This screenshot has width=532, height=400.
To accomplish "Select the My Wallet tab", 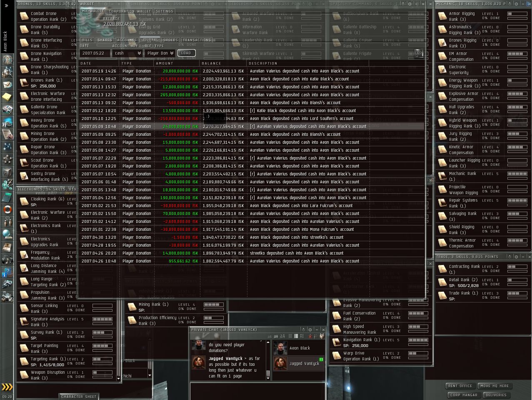I will pos(93,11).
